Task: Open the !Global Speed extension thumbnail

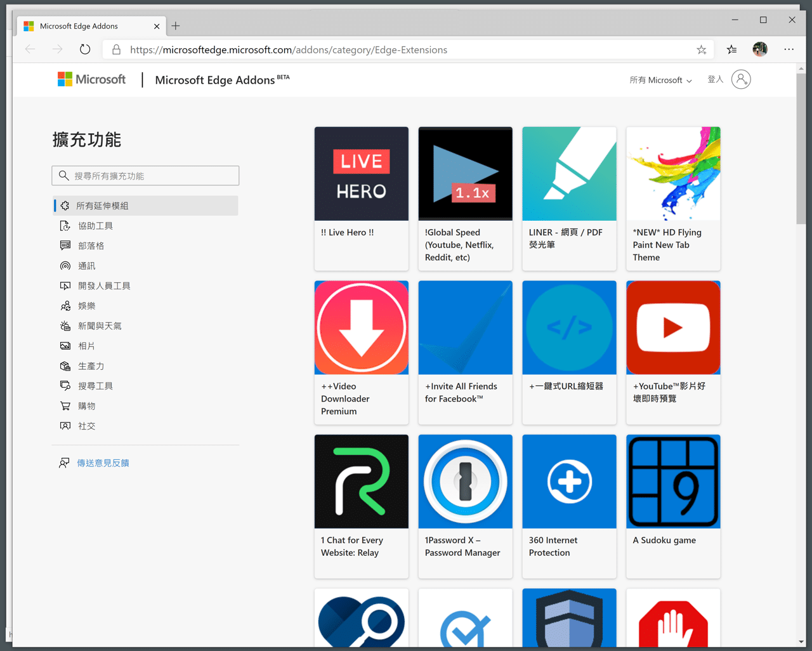Action: coord(466,174)
